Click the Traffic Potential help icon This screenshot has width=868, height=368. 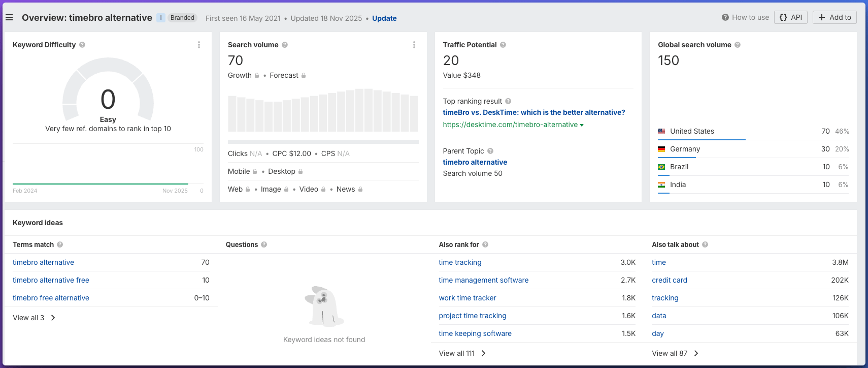pos(503,45)
